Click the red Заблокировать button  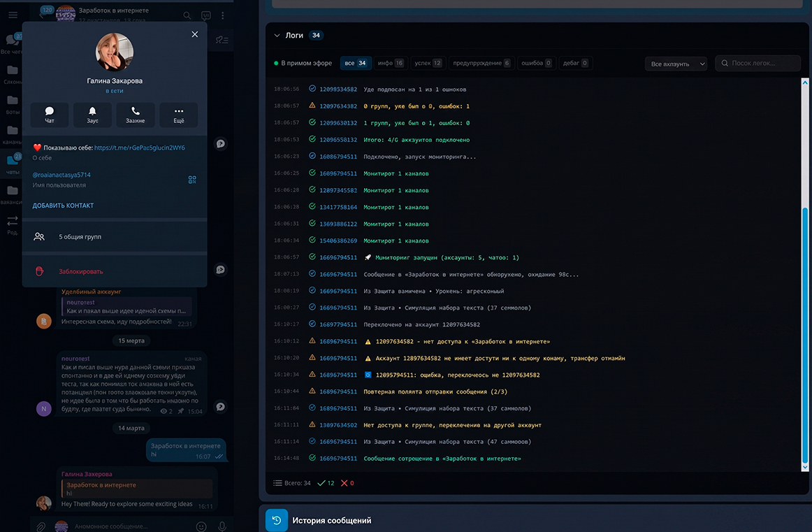point(81,271)
